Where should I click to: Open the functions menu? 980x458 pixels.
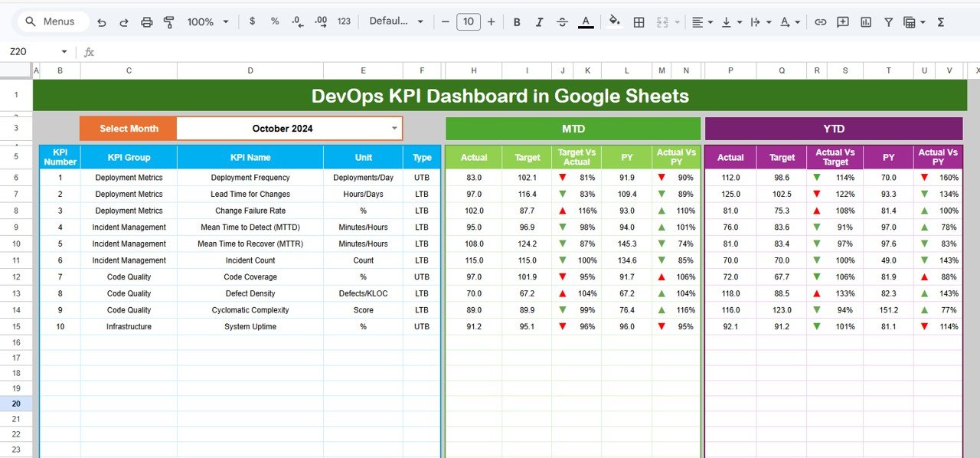pos(940,21)
